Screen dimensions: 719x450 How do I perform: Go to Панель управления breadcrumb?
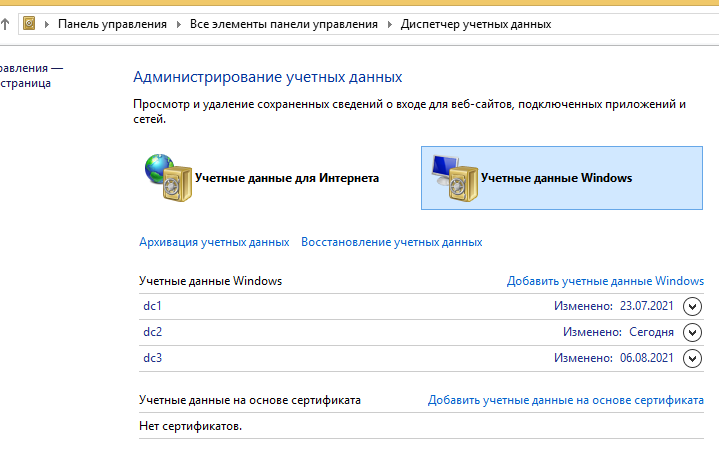coord(112,24)
